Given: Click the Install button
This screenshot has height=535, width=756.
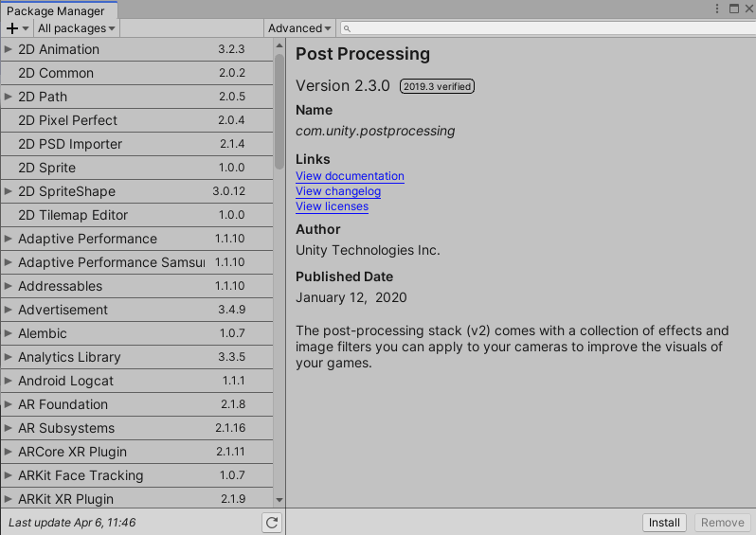Looking at the screenshot, I should tap(664, 523).
